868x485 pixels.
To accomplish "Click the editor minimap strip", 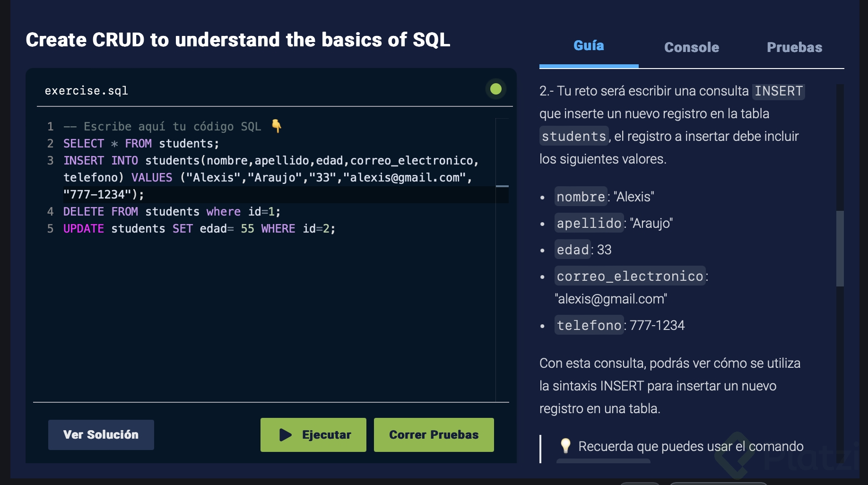I will (502, 260).
